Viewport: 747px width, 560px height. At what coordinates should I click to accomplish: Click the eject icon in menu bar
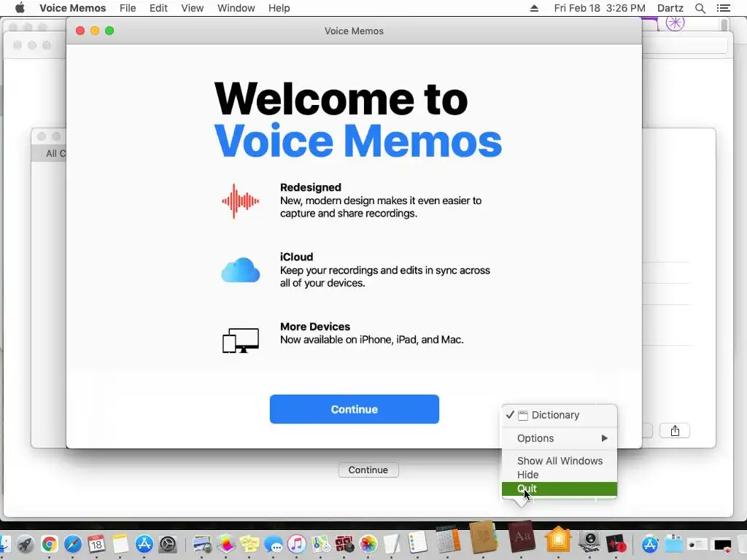(x=534, y=8)
